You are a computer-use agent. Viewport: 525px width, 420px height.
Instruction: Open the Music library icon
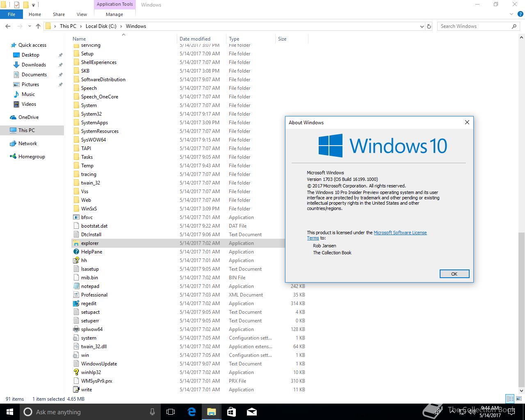16,94
